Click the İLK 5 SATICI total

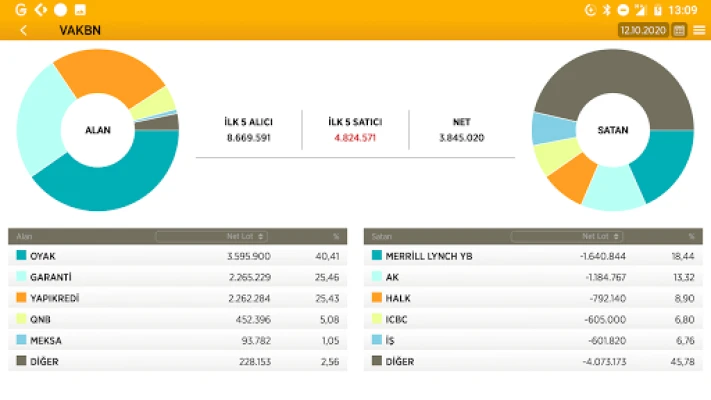point(354,137)
